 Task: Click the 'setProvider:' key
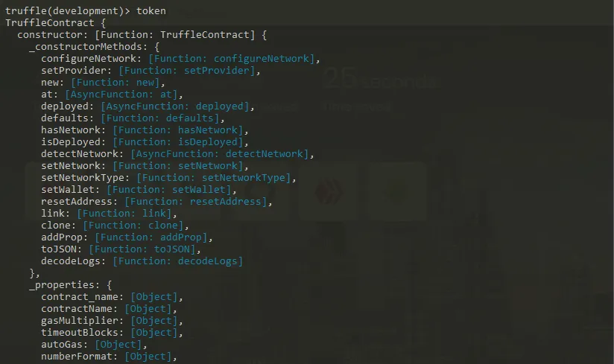coord(76,71)
